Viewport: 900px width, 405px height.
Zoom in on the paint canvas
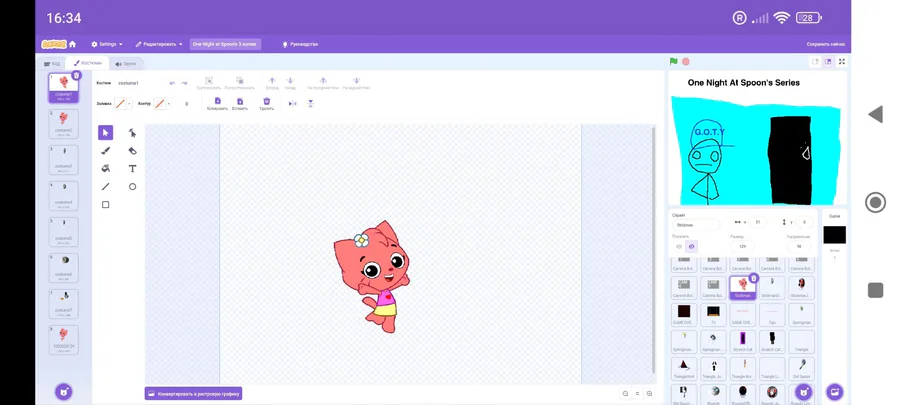pos(649,394)
